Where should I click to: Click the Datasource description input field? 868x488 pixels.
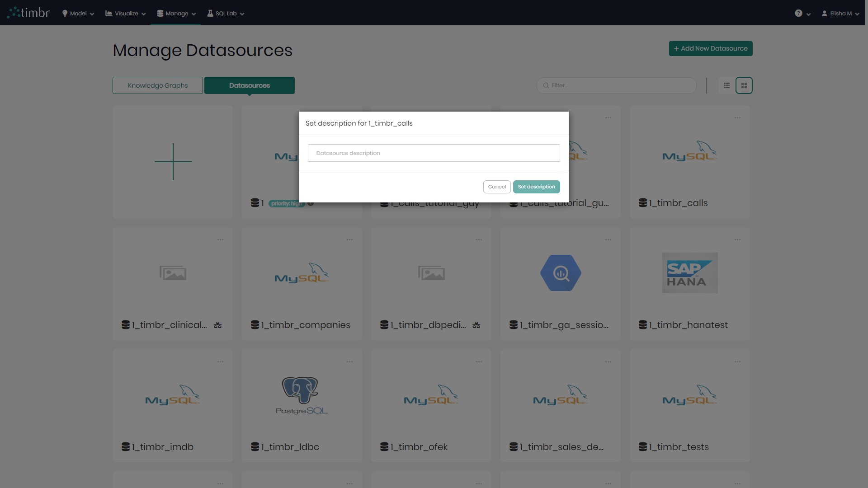point(434,153)
